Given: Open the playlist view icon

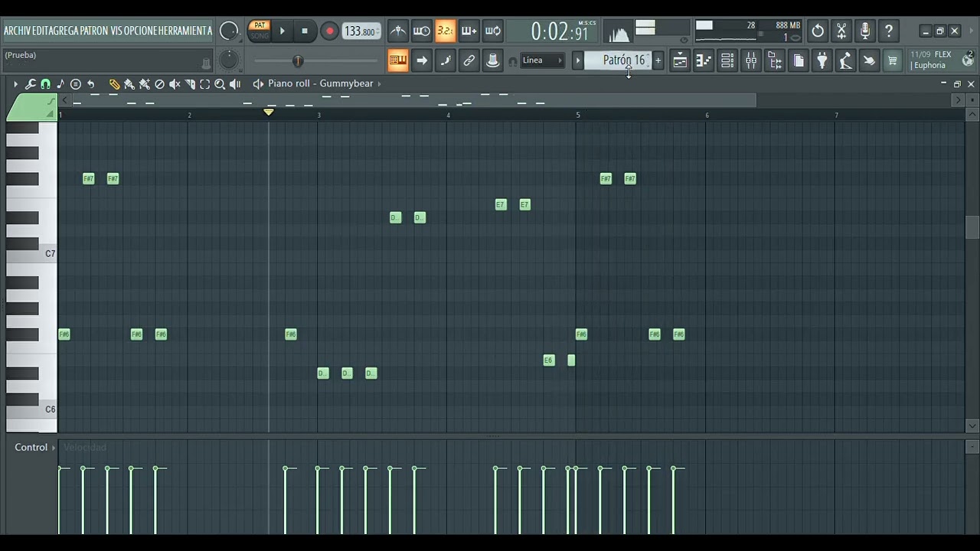Looking at the screenshot, I should tap(680, 60).
